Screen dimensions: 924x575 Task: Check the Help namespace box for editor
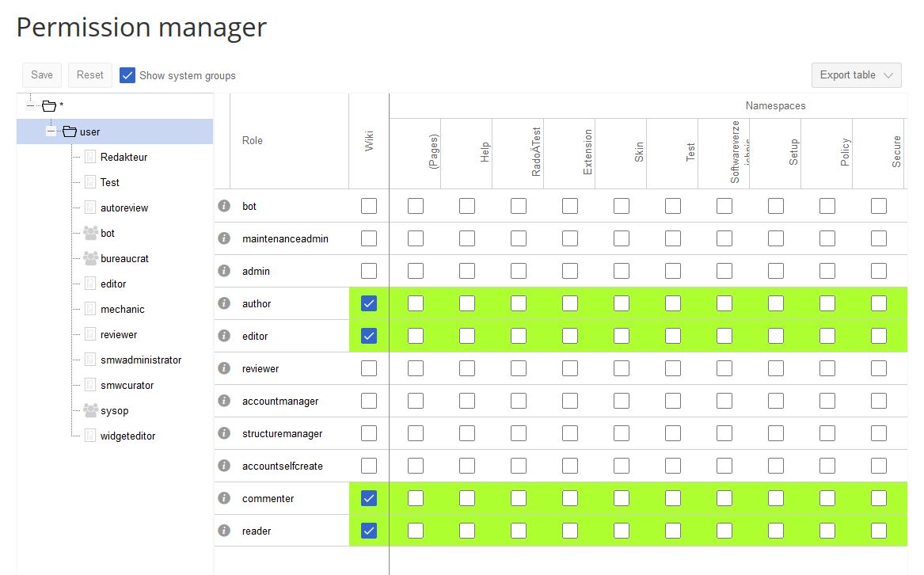click(x=467, y=336)
